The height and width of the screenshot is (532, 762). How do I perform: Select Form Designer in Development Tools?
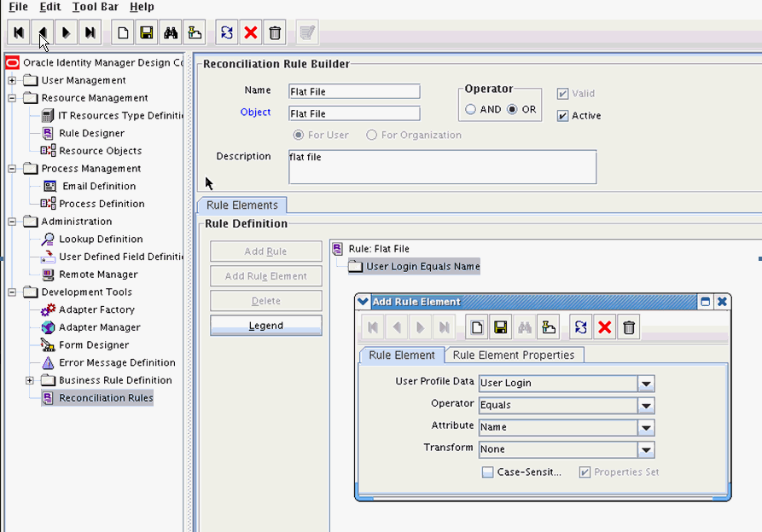point(94,345)
